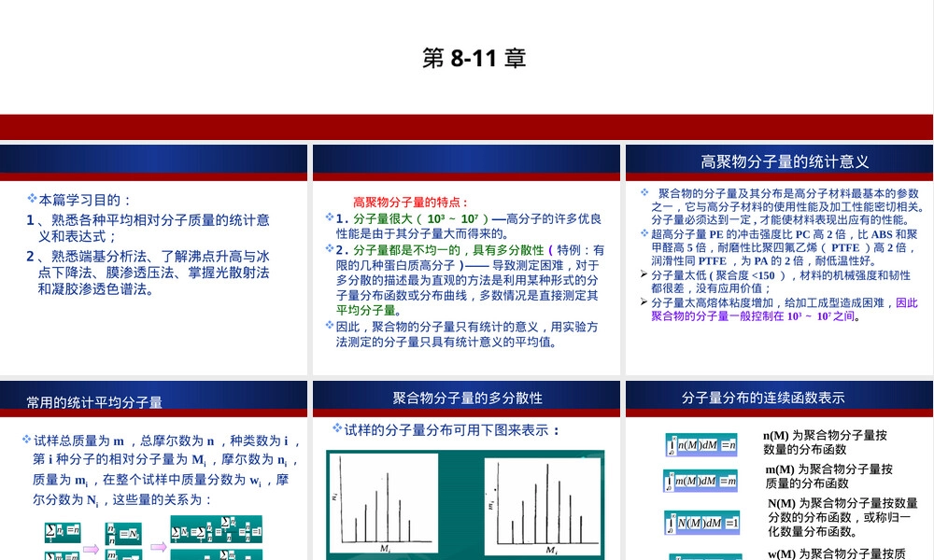Click the formula box N(M)dM = 1

tap(702, 523)
